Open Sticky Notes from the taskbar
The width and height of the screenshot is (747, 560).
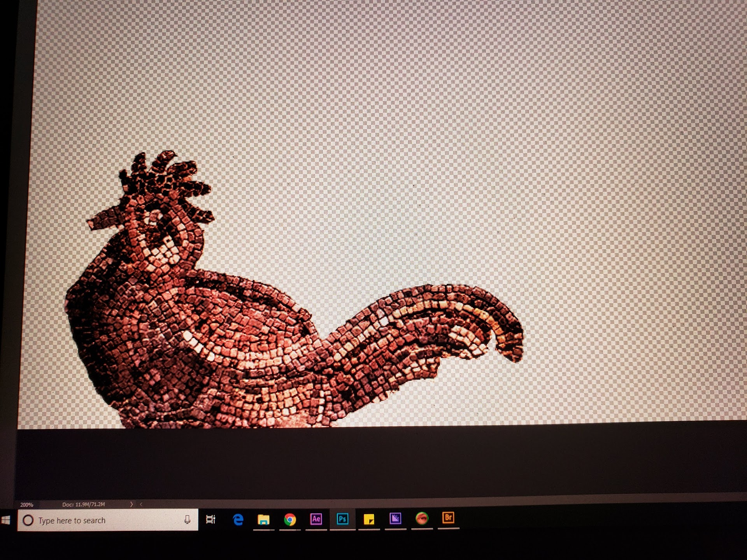369,519
